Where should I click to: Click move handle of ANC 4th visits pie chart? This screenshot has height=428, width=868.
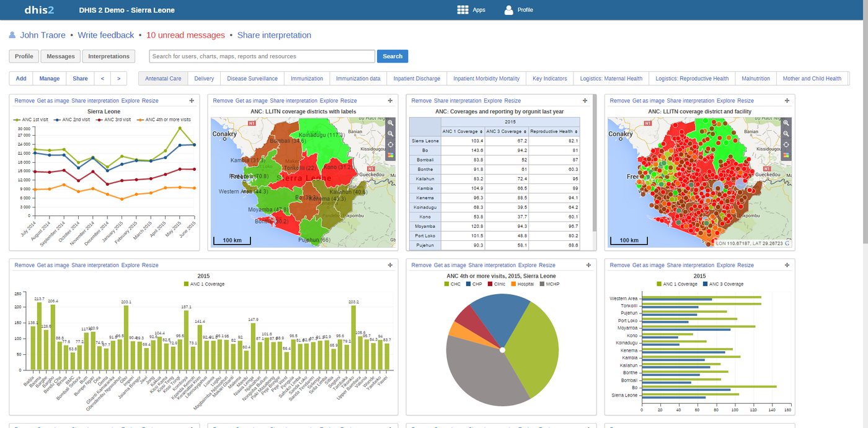[x=588, y=265]
